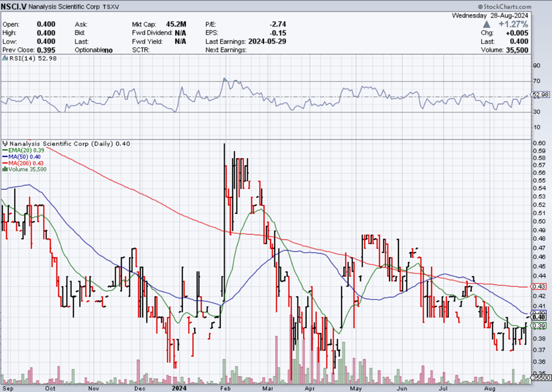Image resolution: width=552 pixels, height=392 pixels.
Task: Click the P/E value -2.74
Action: tap(278, 25)
